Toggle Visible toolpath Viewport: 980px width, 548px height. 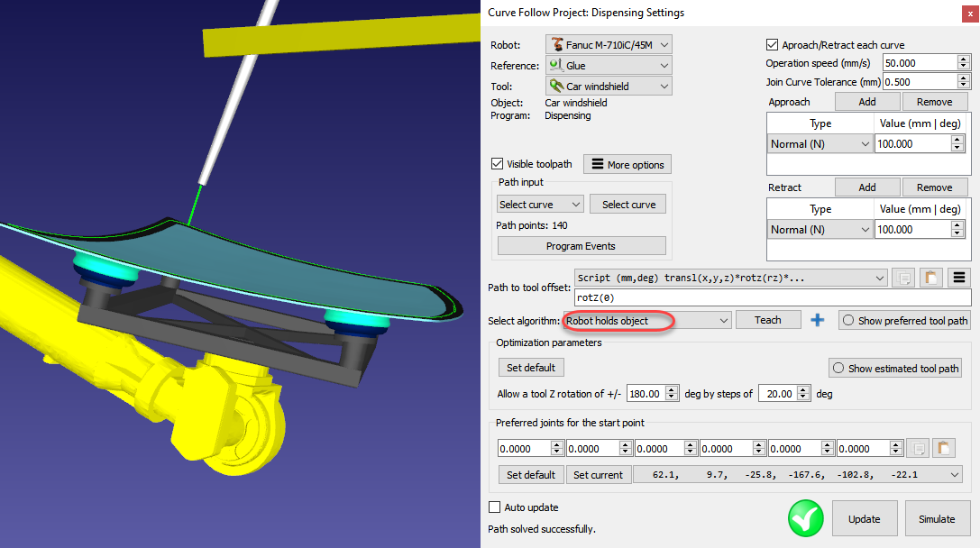pos(497,164)
